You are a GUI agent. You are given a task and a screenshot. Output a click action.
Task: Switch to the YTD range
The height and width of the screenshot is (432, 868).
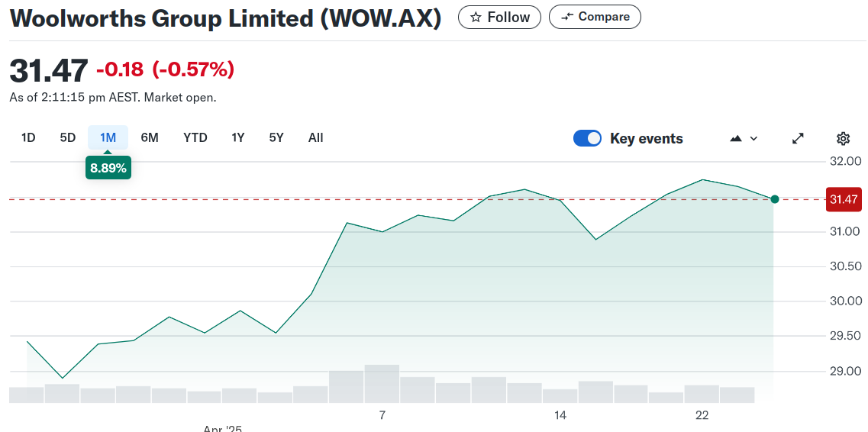[x=195, y=138]
